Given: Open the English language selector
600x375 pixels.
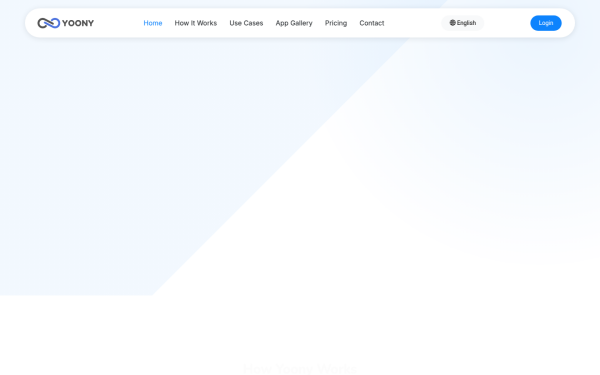Looking at the screenshot, I should [x=463, y=23].
